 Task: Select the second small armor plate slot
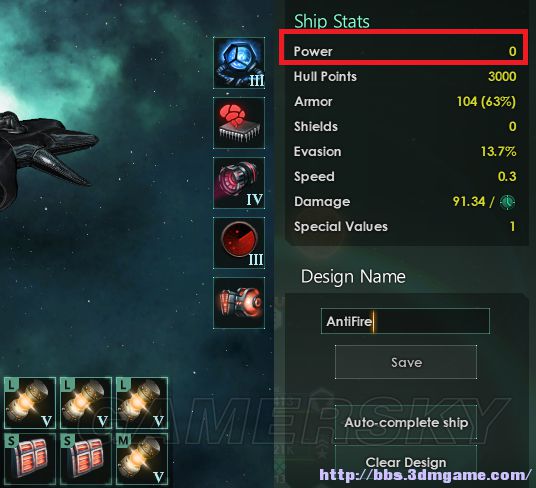[x=86, y=459]
